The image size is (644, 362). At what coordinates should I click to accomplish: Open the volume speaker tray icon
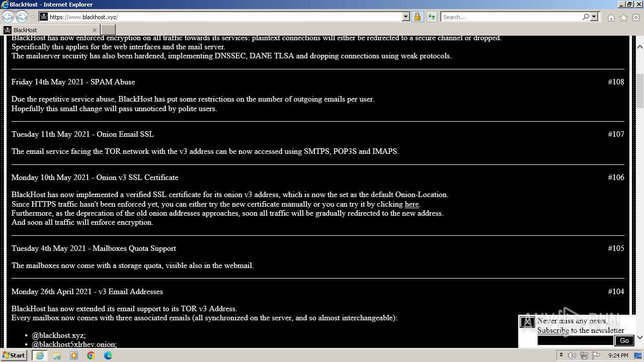tap(572, 355)
